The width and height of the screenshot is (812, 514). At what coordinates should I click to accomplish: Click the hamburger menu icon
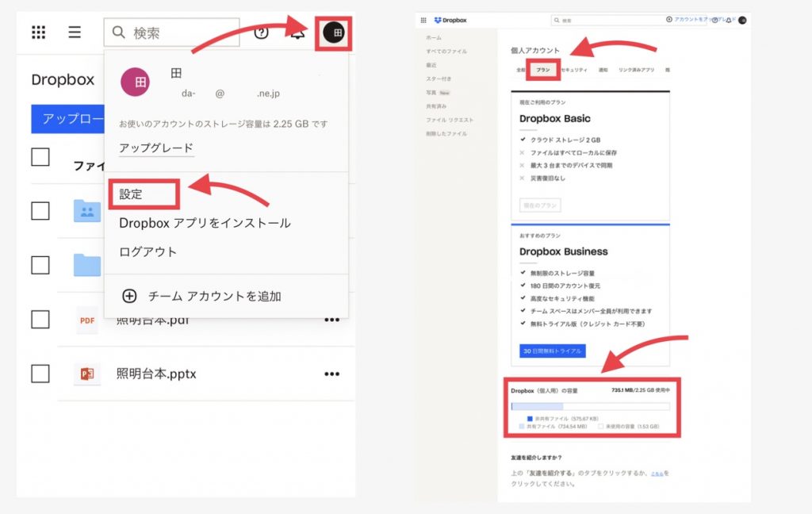(x=75, y=33)
